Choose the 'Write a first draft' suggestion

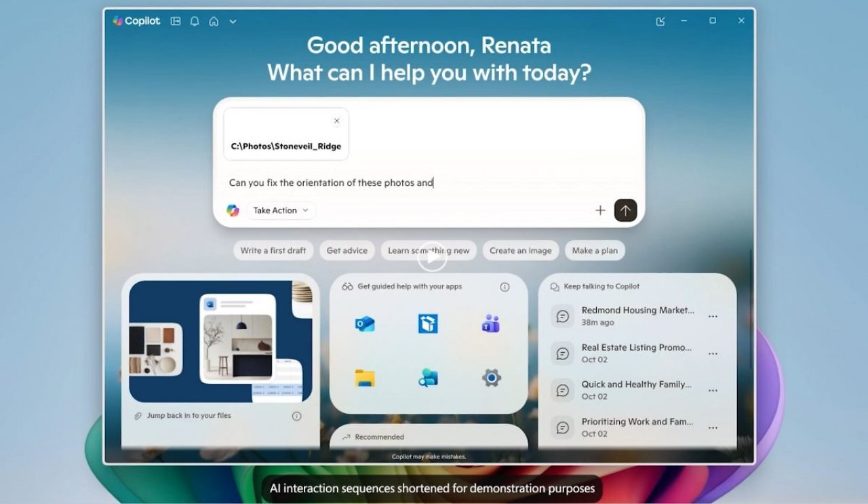273,250
